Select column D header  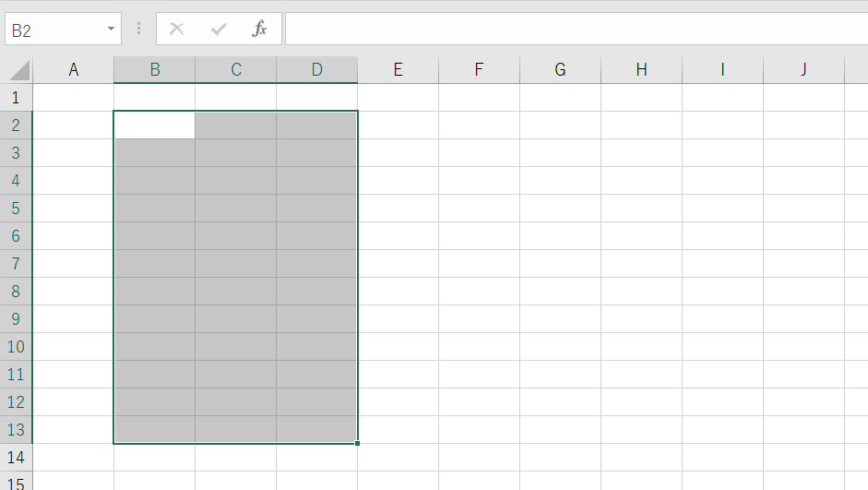317,69
